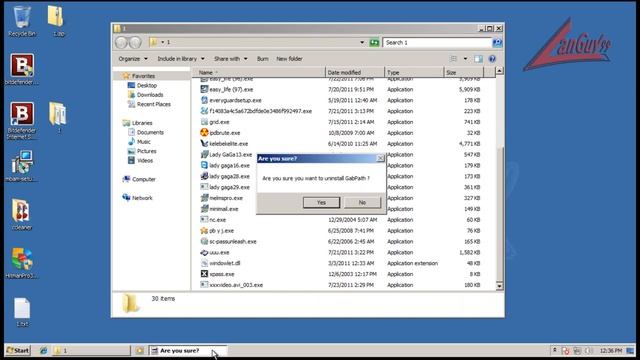The height and width of the screenshot is (360, 640).
Task: Select pb y j.exe star icon
Action: (204, 231)
